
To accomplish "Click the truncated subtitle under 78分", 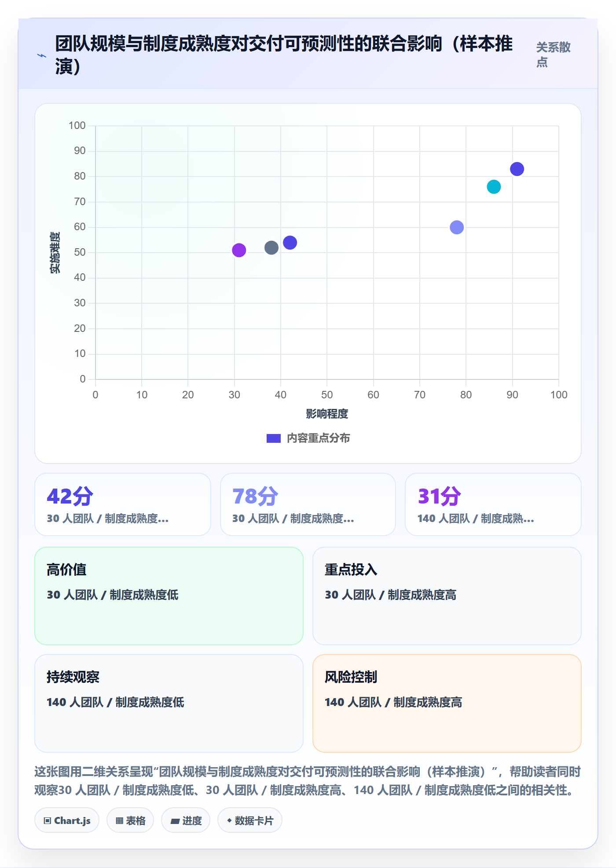I will click(x=293, y=519).
